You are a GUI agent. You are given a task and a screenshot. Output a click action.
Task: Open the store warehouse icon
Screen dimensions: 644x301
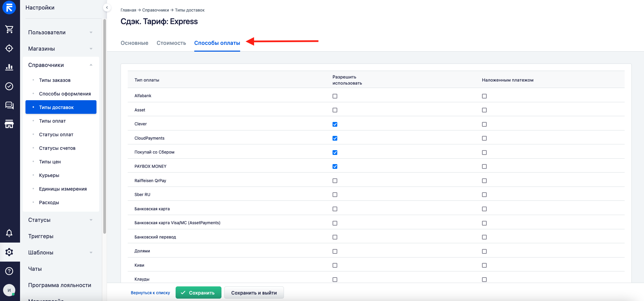tap(9, 124)
